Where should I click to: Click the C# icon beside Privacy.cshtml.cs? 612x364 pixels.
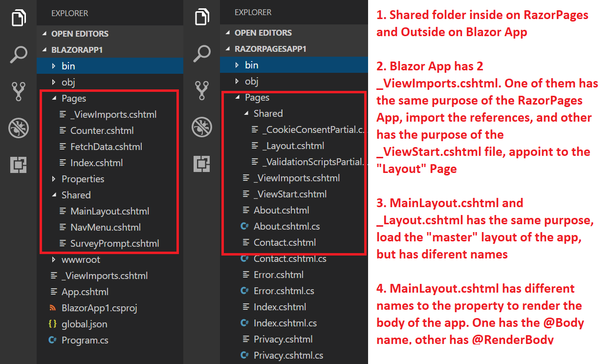coord(244,355)
